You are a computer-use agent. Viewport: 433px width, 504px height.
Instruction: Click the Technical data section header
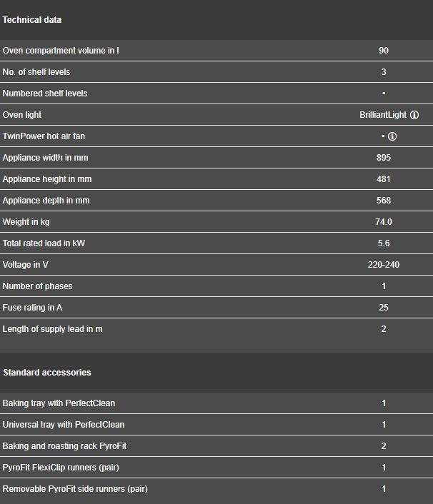pyautogui.click(x=32, y=20)
